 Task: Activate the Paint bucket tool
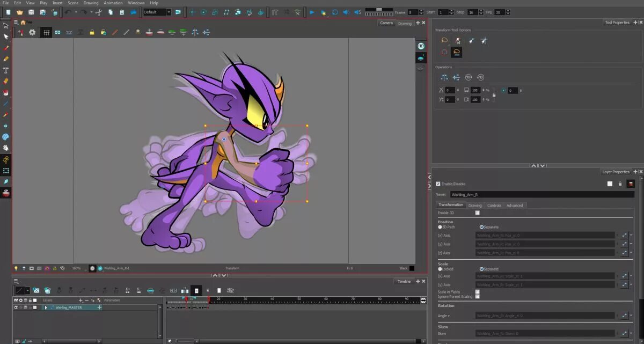(6, 92)
